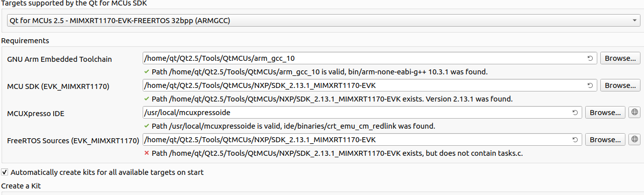Browse for MCUXpresso IDE location
The height and width of the screenshot is (195, 644).
tap(605, 112)
